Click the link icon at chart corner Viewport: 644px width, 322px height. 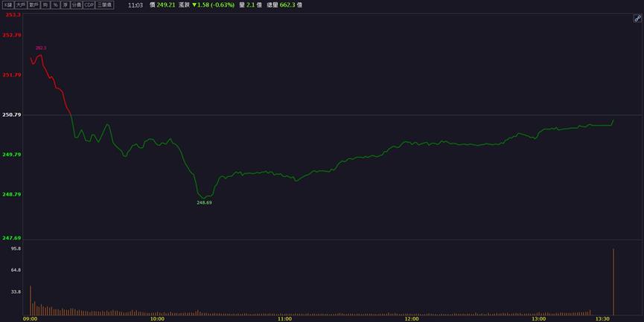click(637, 19)
